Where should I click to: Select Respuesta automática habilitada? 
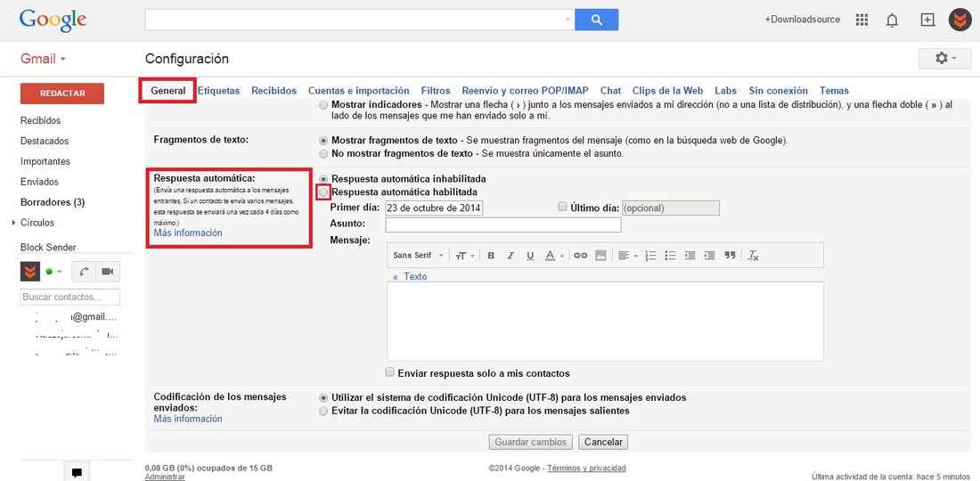point(323,192)
